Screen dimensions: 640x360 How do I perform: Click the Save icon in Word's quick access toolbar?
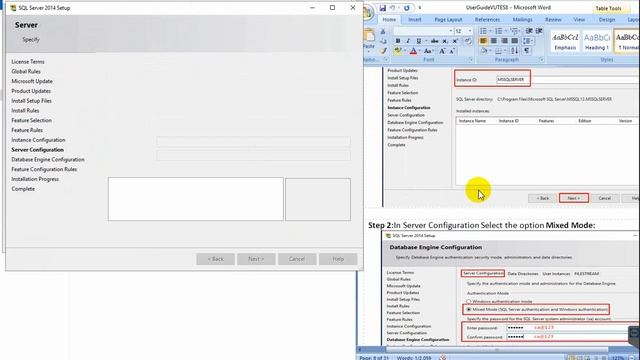coord(382,8)
